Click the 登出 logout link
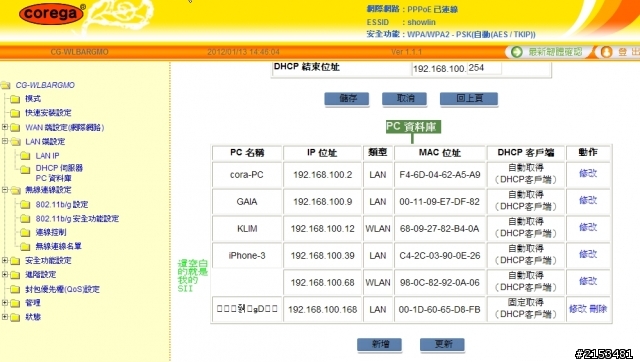640x362 pixels. pyautogui.click(x=629, y=52)
